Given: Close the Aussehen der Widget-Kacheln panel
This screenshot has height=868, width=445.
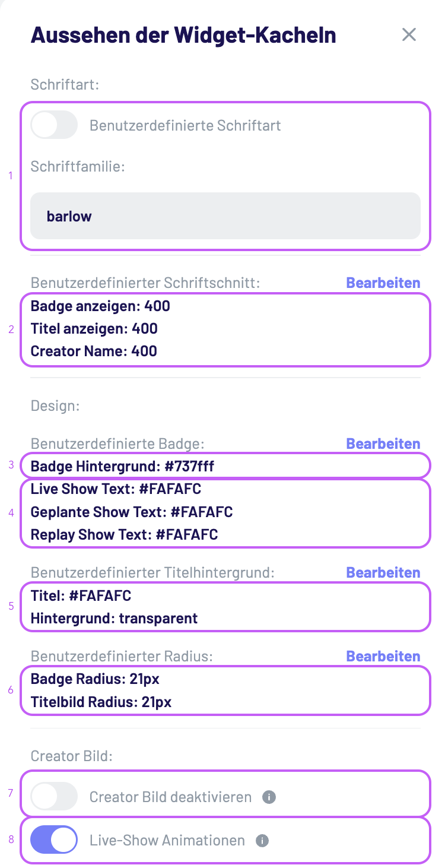Looking at the screenshot, I should [x=409, y=35].
